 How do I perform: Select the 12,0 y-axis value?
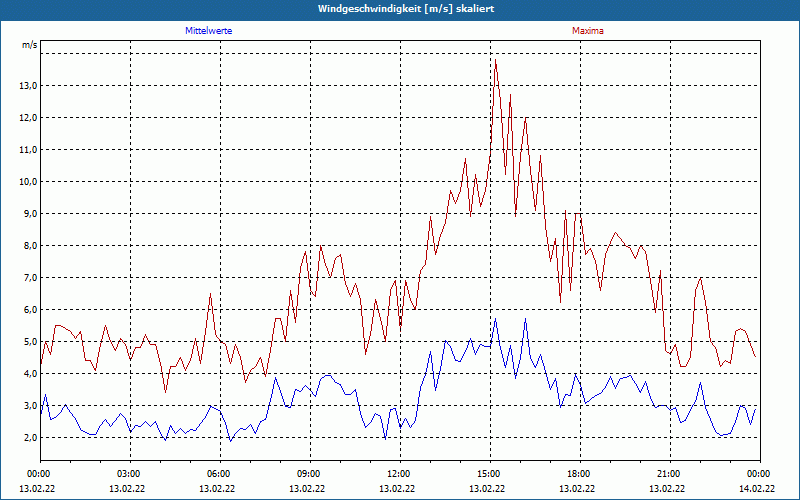click(28, 118)
